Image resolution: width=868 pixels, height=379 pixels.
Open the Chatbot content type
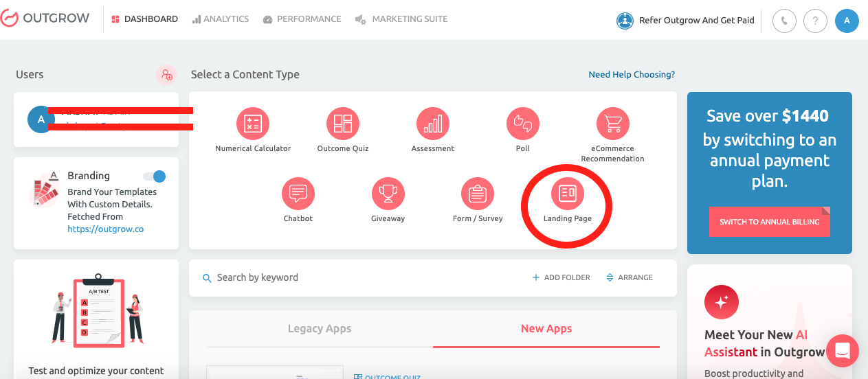[x=298, y=194]
